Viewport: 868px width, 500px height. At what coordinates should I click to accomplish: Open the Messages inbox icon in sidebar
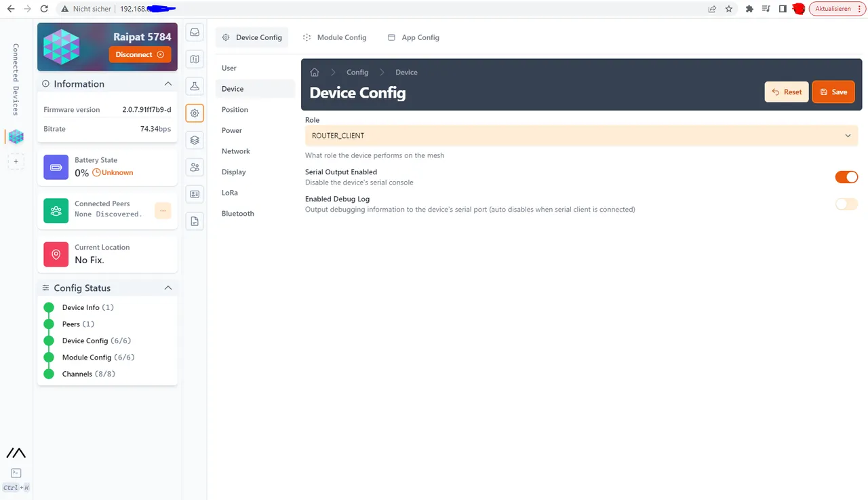point(195,32)
